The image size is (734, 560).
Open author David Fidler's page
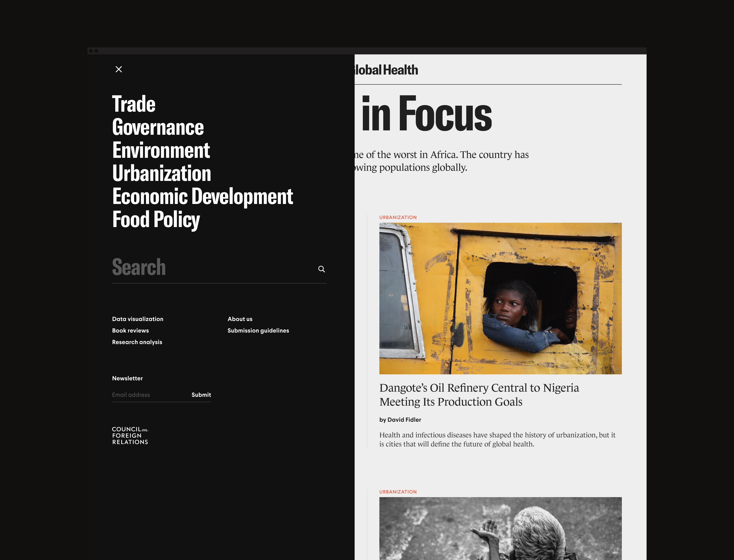(404, 420)
